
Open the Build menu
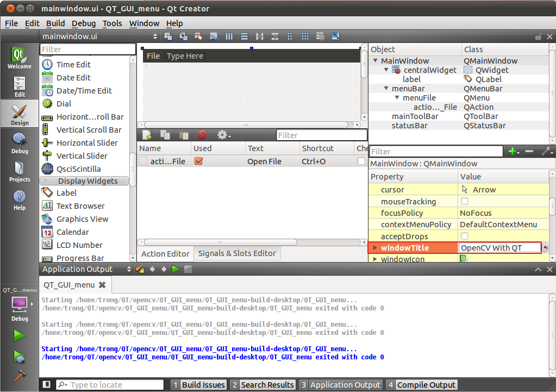(x=55, y=23)
